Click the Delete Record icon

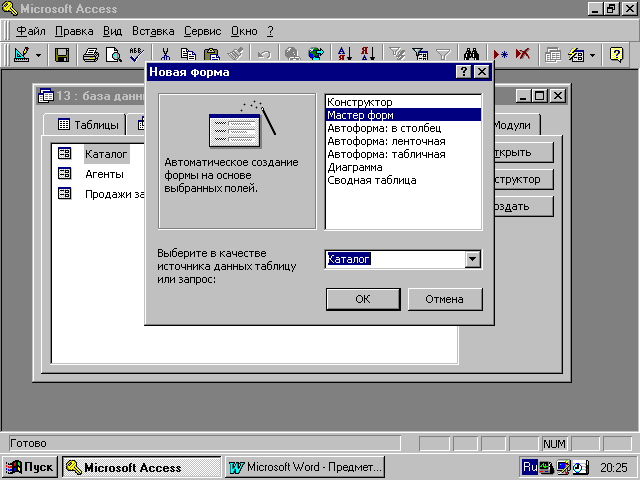523,54
